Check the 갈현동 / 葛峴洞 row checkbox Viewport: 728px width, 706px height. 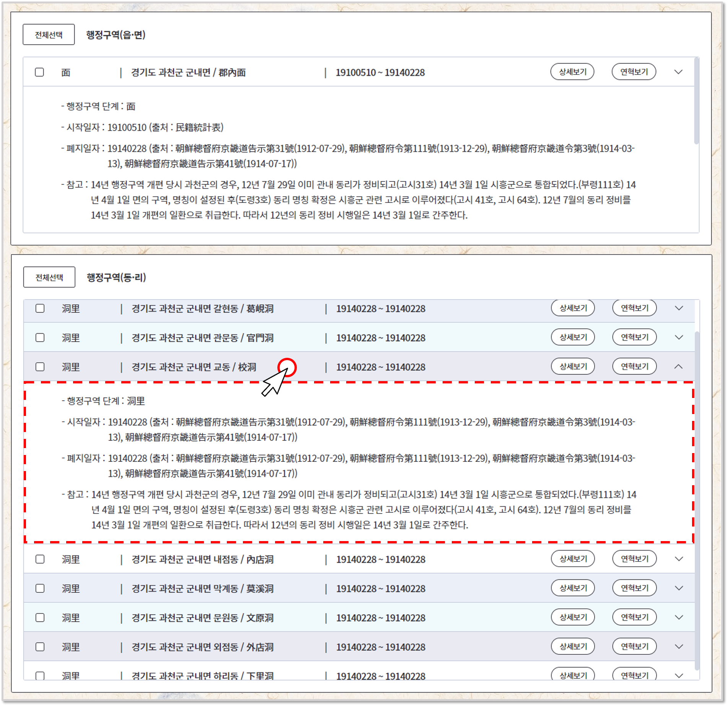coord(40,309)
